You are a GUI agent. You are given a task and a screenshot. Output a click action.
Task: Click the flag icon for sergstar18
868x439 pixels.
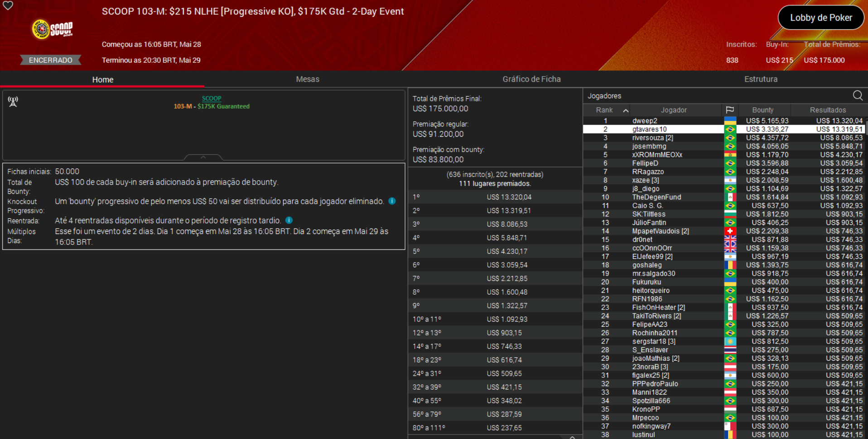(730, 342)
